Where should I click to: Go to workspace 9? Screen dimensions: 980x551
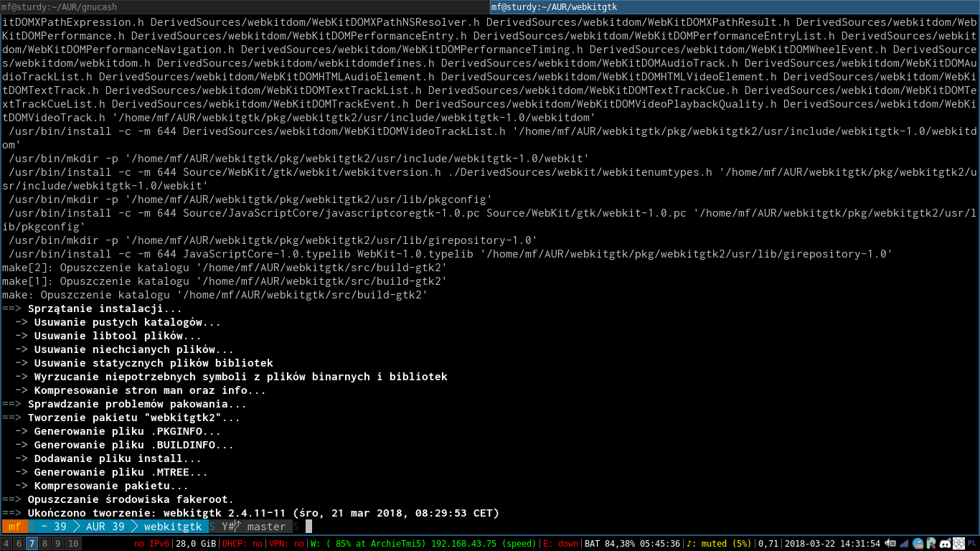[x=58, y=544]
